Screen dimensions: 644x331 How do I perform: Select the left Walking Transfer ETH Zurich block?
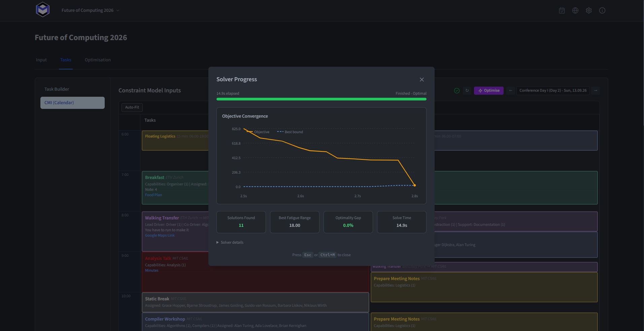[175, 232]
